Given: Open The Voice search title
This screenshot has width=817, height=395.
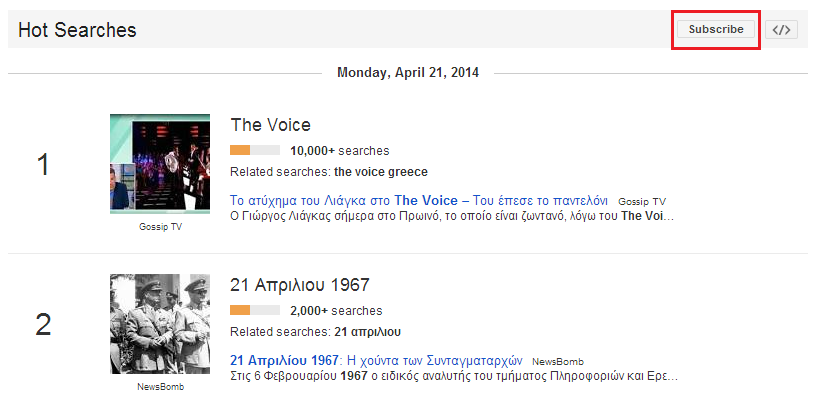Looking at the screenshot, I should pos(270,125).
